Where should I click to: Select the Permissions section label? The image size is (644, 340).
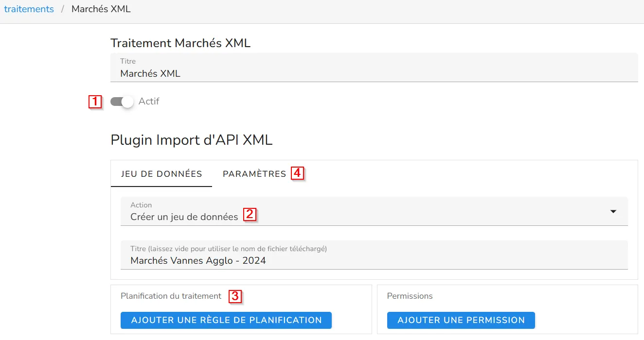410,296
